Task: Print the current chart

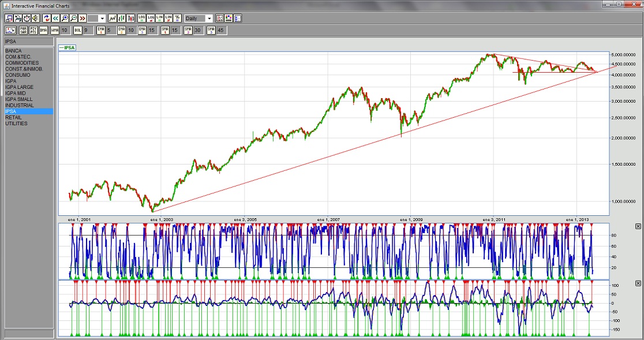Action: click(18, 18)
